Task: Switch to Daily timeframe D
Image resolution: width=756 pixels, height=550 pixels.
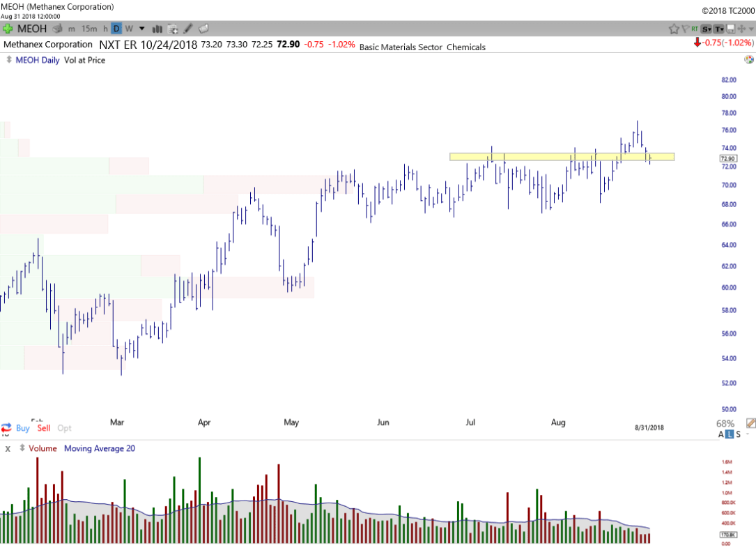Action: coord(116,29)
